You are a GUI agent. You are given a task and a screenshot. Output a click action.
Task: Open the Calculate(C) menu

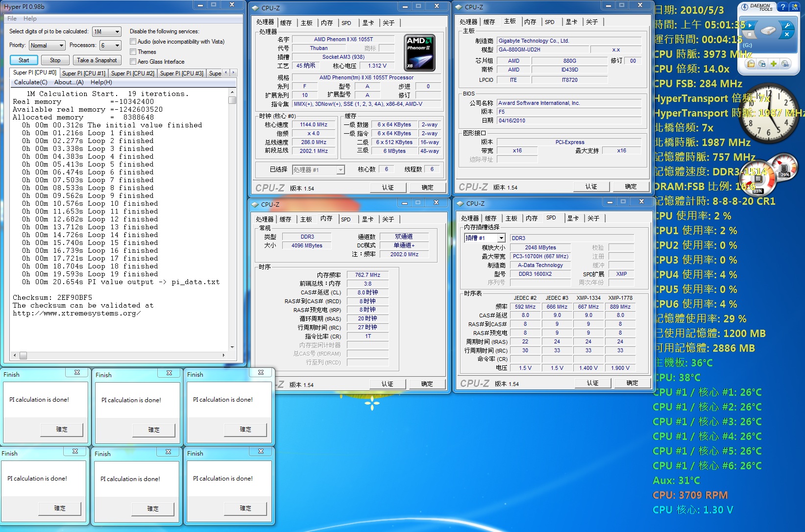tap(30, 82)
